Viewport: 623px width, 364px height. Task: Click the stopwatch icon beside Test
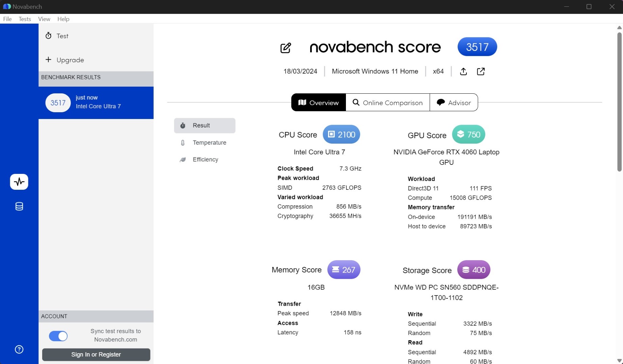point(48,36)
